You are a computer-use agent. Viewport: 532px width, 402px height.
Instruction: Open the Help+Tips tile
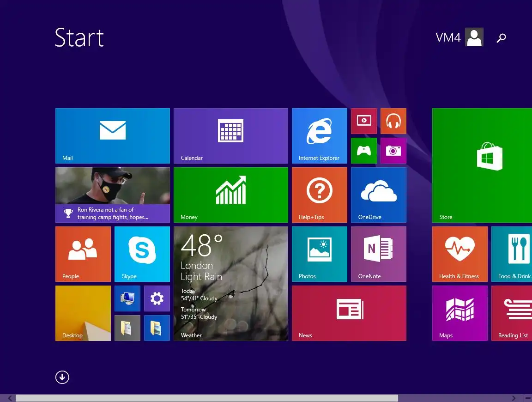point(319,195)
